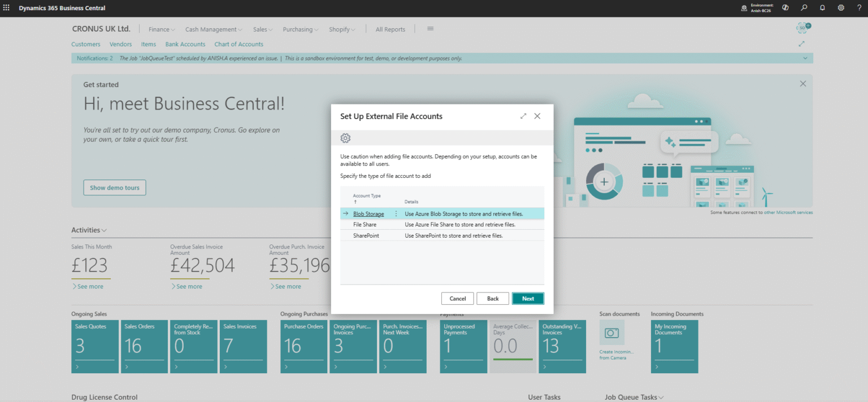The height and width of the screenshot is (402, 868).
Task: Expand the notifications bar chevron
Action: [805, 58]
